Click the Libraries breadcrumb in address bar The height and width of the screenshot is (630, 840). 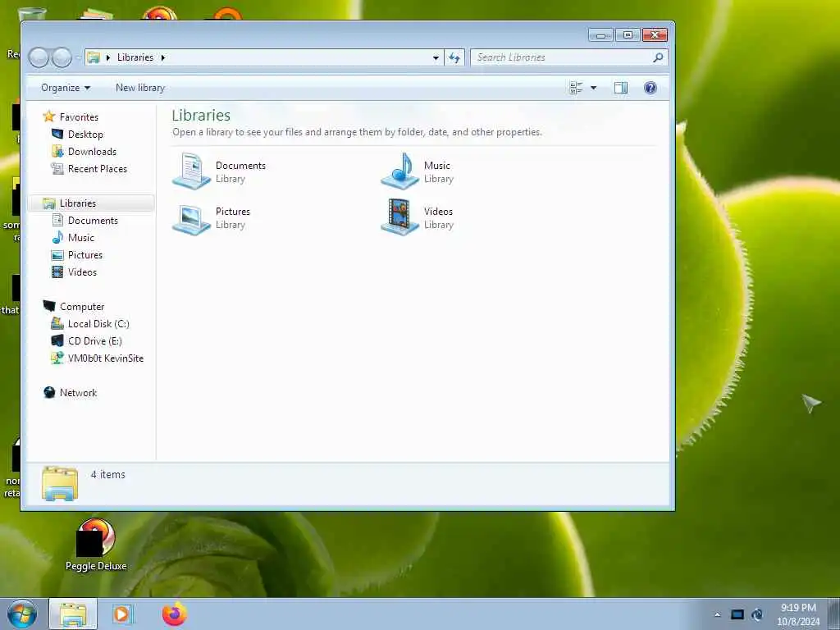135,57
